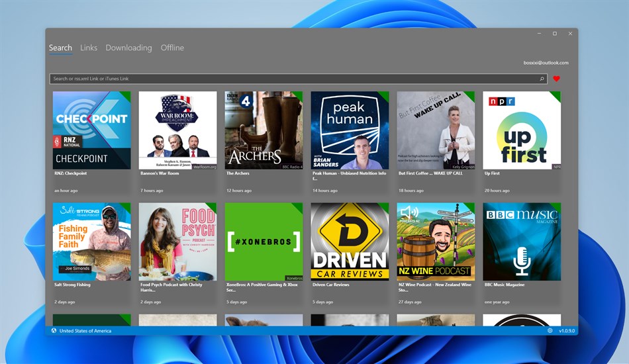
Task: Select the BBC Music Magazine cover
Action: click(x=522, y=242)
